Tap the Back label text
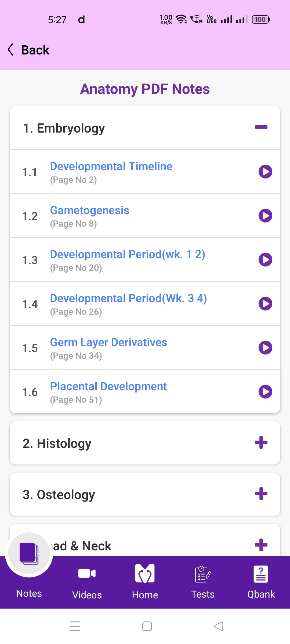 [x=35, y=50]
